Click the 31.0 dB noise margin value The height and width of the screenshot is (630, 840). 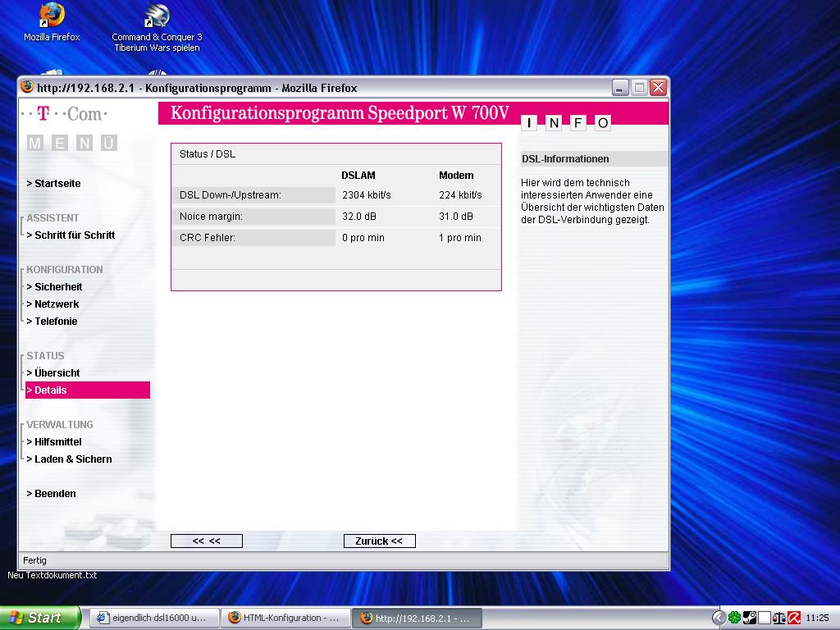point(456,217)
